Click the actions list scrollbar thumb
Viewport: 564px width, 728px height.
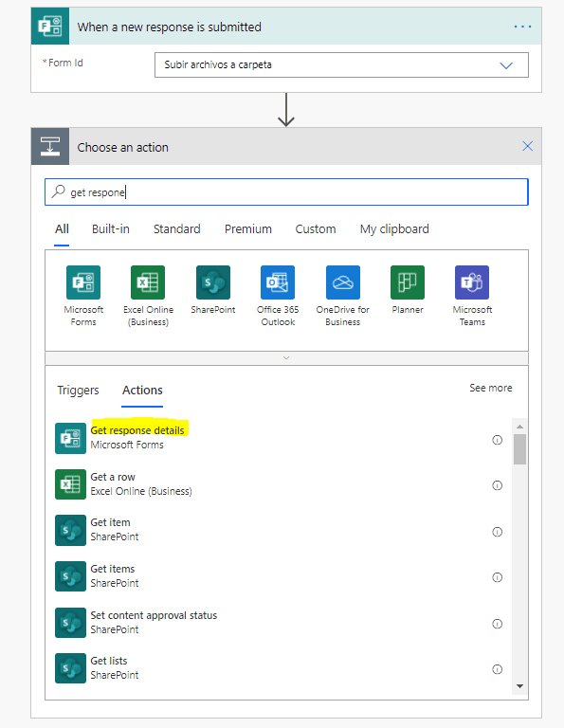point(519,449)
